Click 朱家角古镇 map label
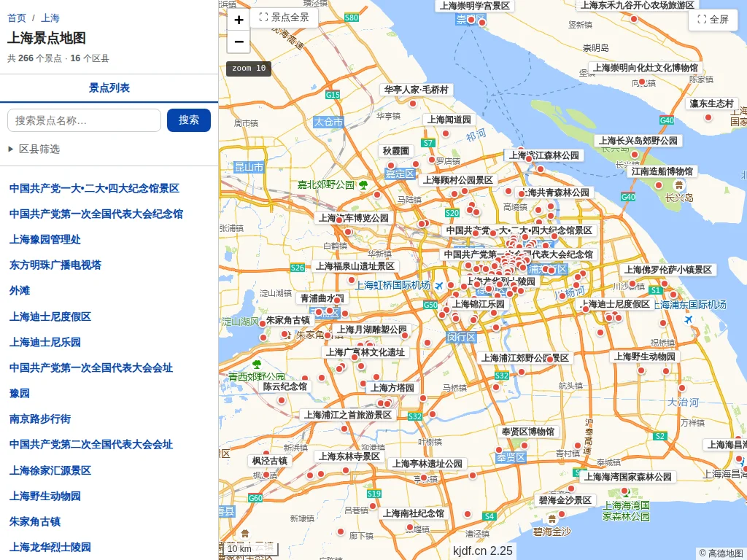Viewport: 747px width, 560px height. (x=287, y=321)
